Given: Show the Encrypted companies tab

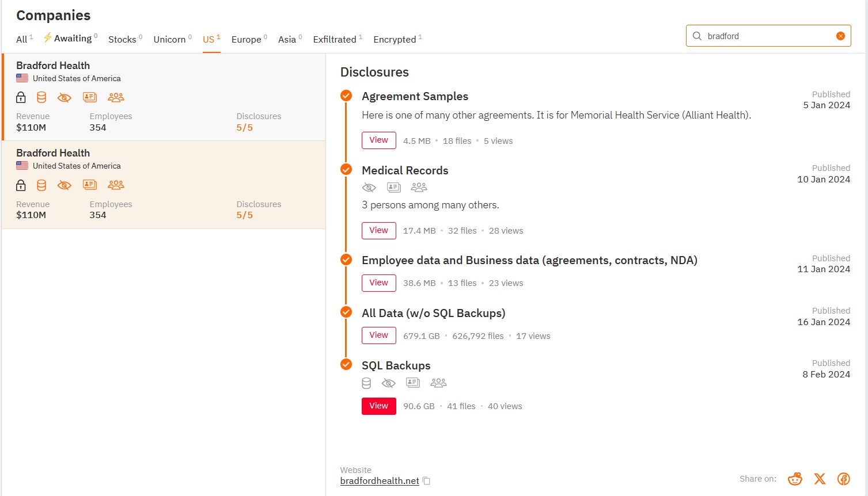Looking at the screenshot, I should [x=397, y=39].
